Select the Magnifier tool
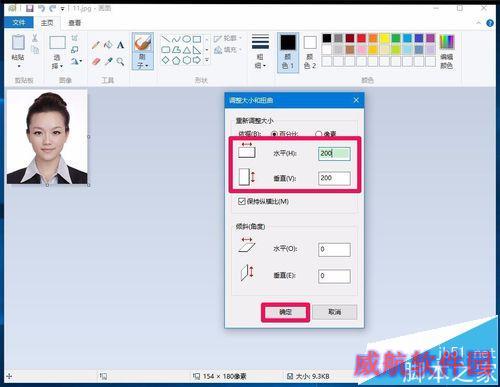Viewport: 500px width, 387px height. [x=120, y=61]
